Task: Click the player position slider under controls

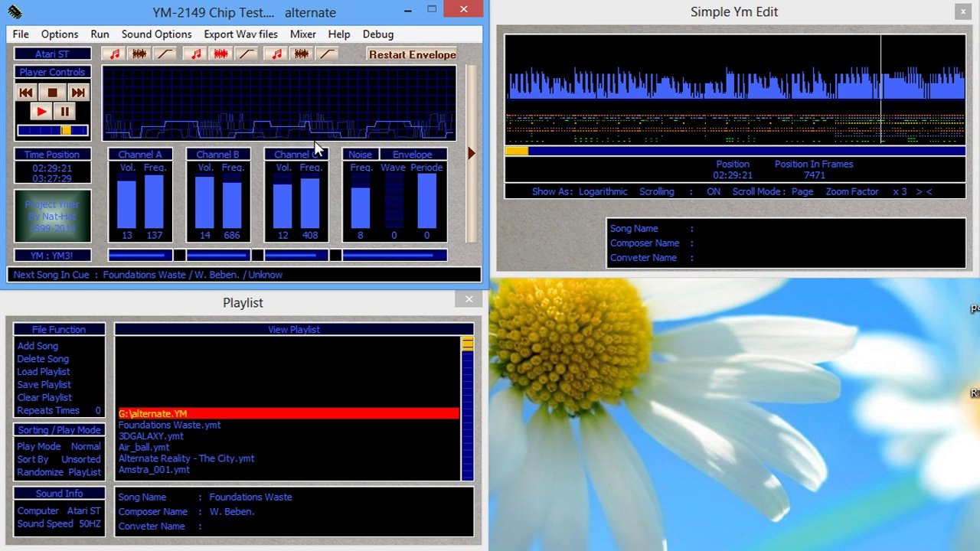Action: tap(52, 131)
